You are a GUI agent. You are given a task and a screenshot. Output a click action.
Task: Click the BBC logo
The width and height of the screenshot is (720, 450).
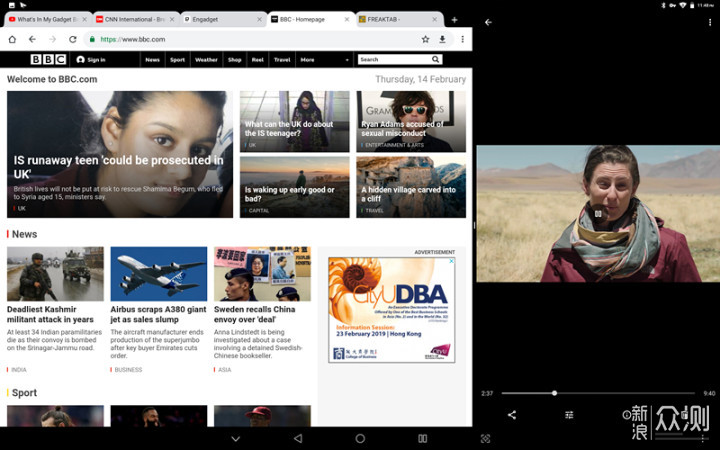point(48,59)
